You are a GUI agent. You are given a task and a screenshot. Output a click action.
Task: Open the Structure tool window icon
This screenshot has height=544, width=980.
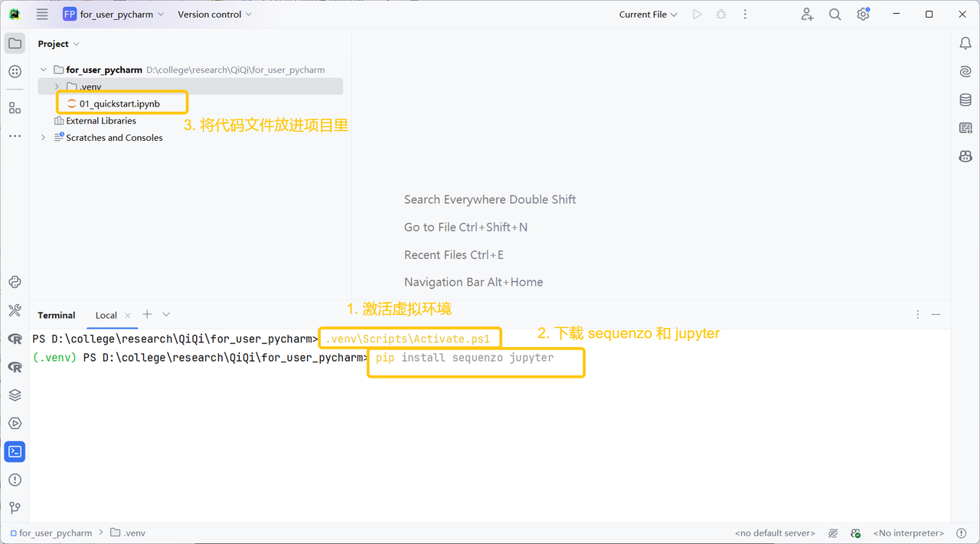(15, 108)
